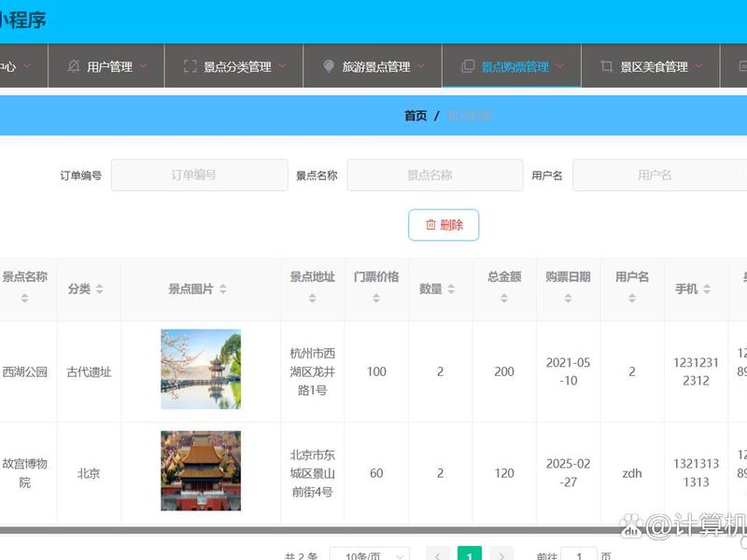The image size is (747, 560).
Task: Click the location pin icon beside 旅游景点管理
Action: pos(329,66)
